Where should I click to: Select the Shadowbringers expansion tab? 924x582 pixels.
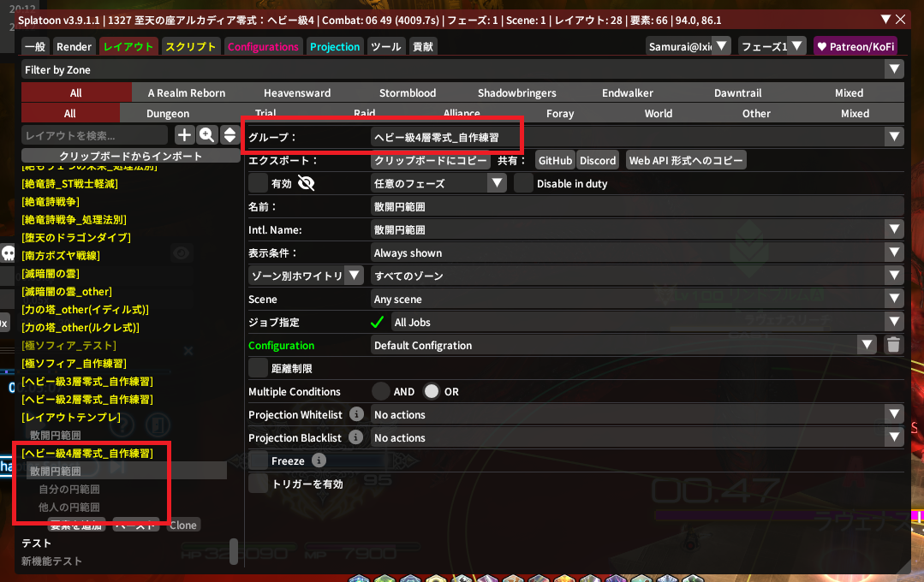pyautogui.click(x=516, y=92)
